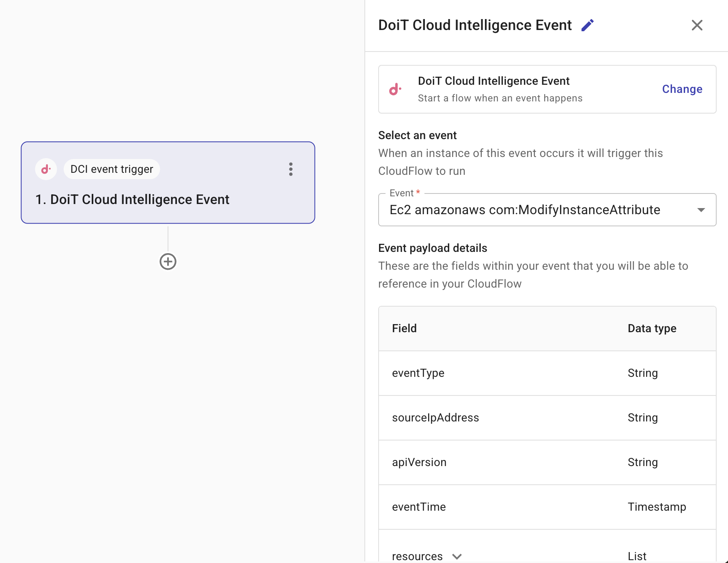The width and height of the screenshot is (728, 563).
Task: Click the Start a flow when an event happens text
Action: point(500,98)
